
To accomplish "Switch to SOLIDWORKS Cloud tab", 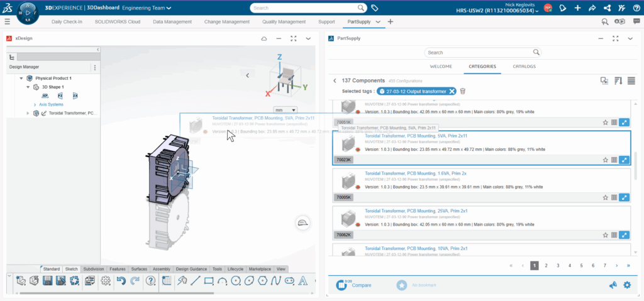I will pos(118,22).
